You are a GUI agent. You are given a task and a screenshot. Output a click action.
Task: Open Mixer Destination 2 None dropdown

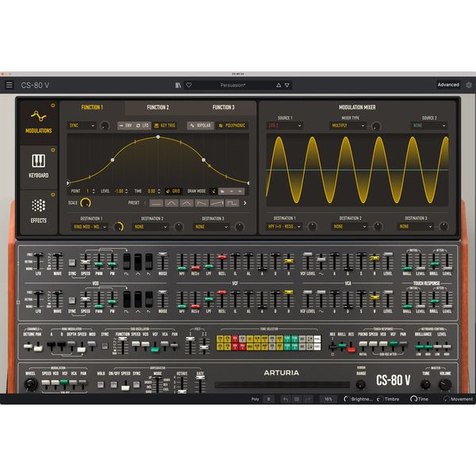(x=349, y=226)
